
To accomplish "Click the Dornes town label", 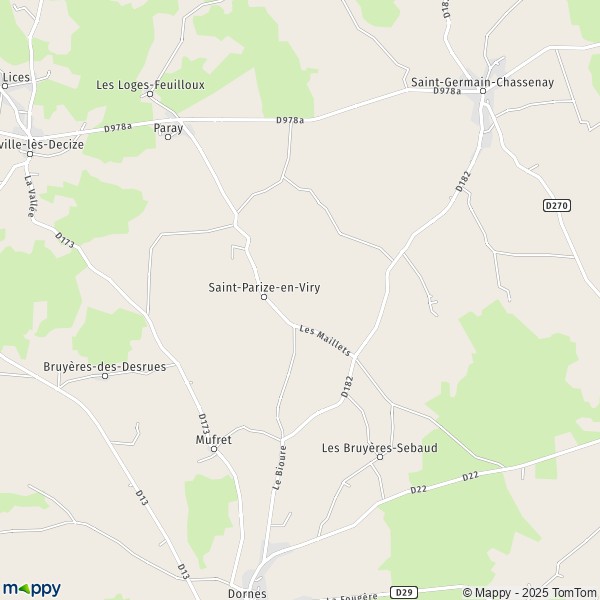I will pos(247,593).
